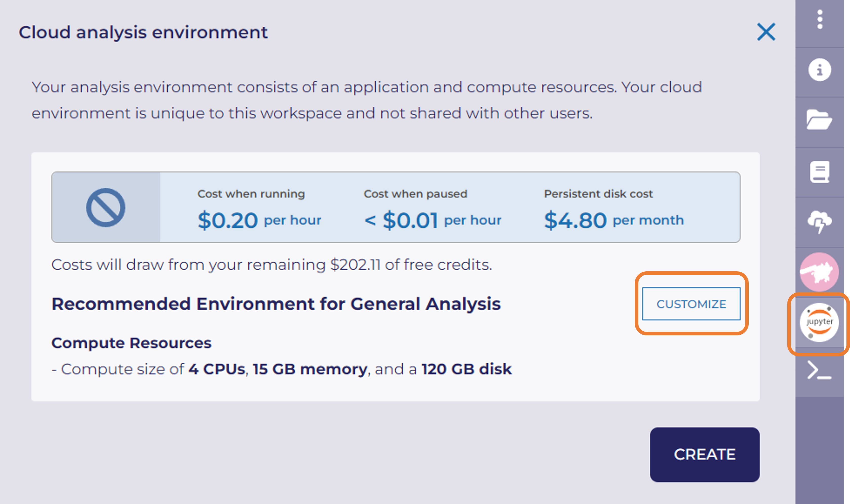Click the 120 GB disk compute description
The image size is (850, 504).
point(466,369)
